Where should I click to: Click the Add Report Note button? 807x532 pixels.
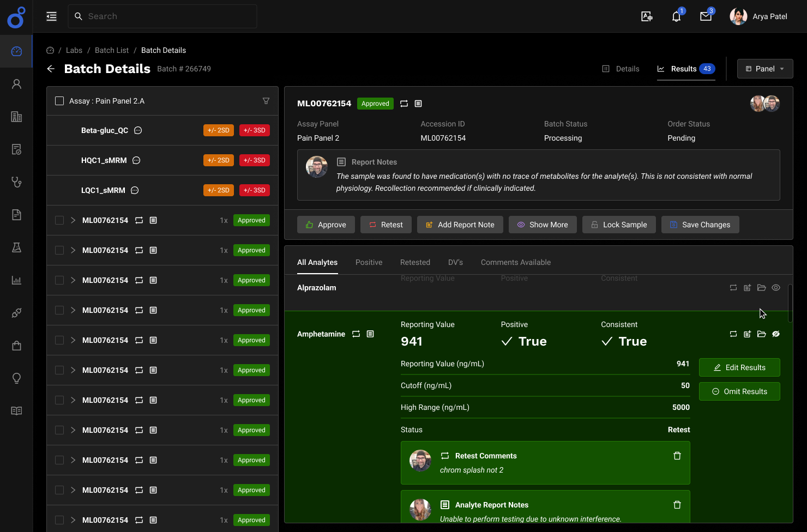coord(460,225)
